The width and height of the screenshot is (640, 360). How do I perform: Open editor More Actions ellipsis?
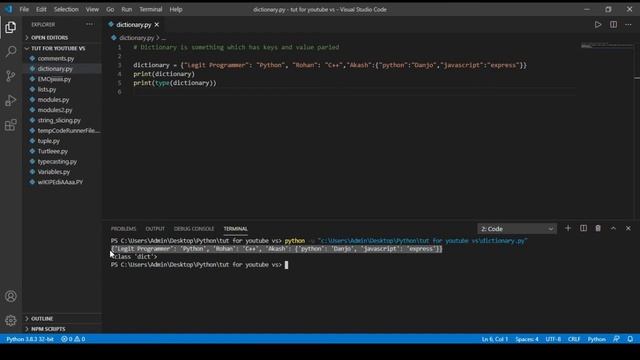[628, 24]
